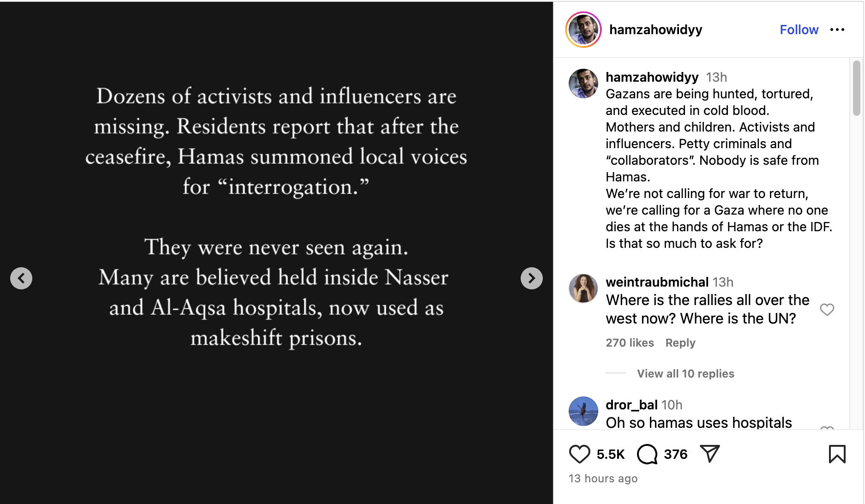The height and width of the screenshot is (504, 865).
Task: Open the comment bubble icon
Action: pos(647,454)
